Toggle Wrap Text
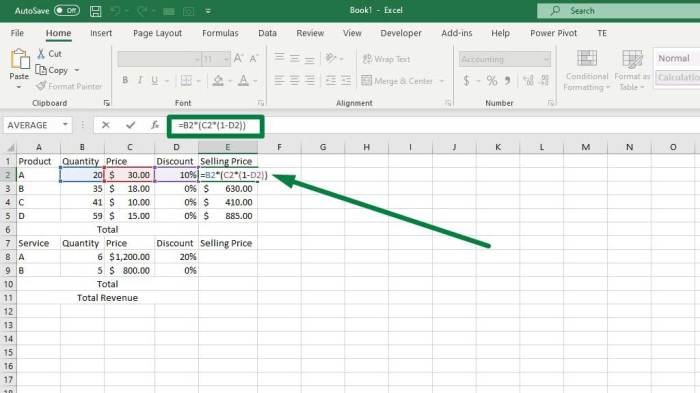Screen dimensions: 700x393 pyautogui.click(x=386, y=59)
